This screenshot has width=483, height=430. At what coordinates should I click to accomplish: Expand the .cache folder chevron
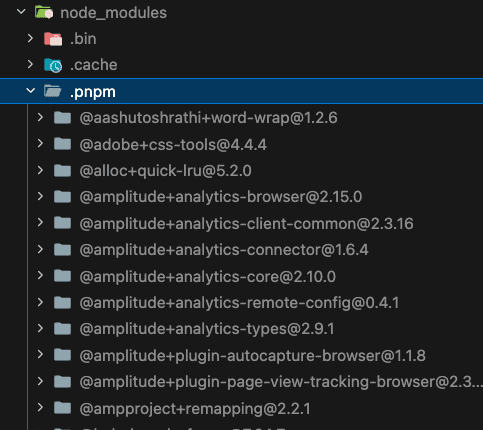click(x=30, y=64)
